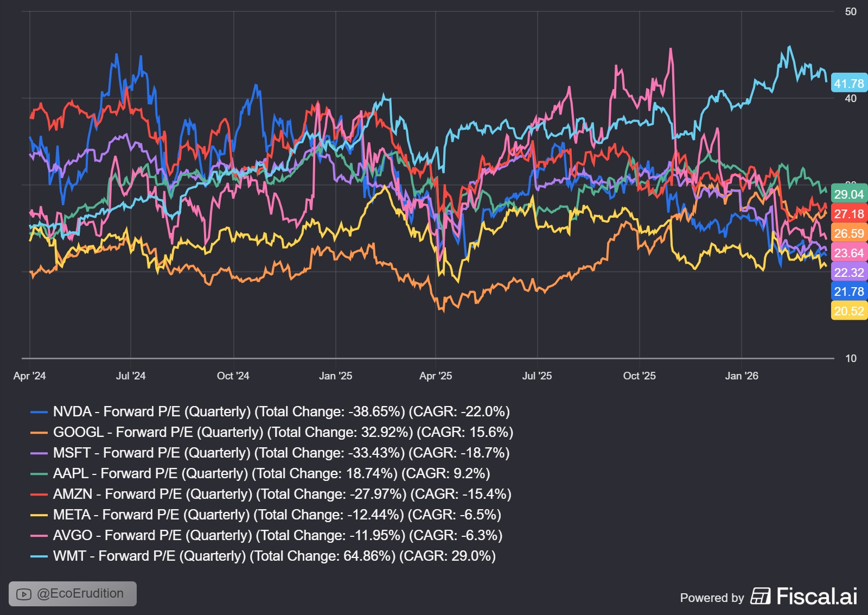This screenshot has width=868, height=615.
Task: Click the 41.78 end-value tag
Action: 849,84
